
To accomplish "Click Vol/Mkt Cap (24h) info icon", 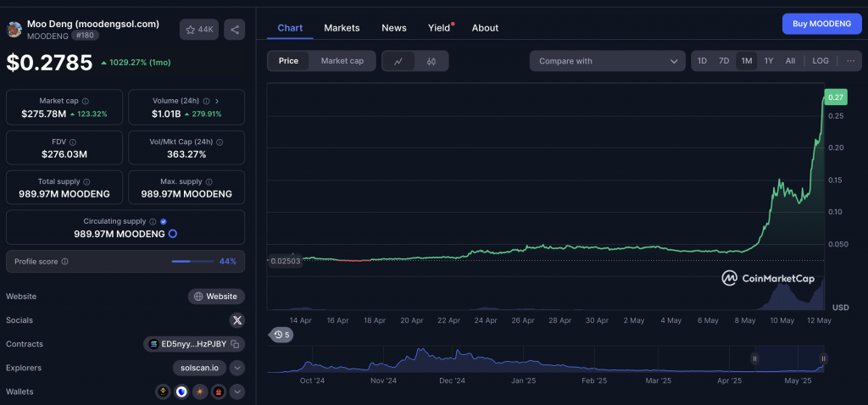I will (x=220, y=142).
